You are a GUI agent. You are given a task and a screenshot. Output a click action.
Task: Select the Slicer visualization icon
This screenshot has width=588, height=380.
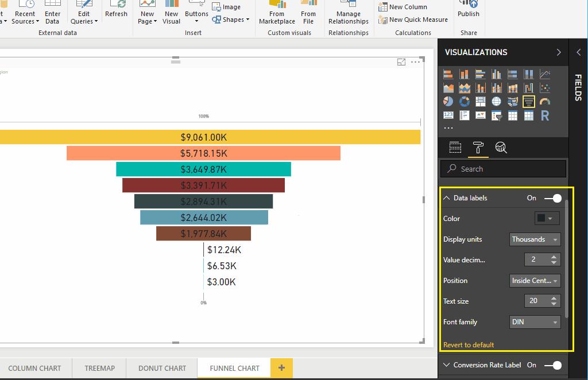(497, 115)
